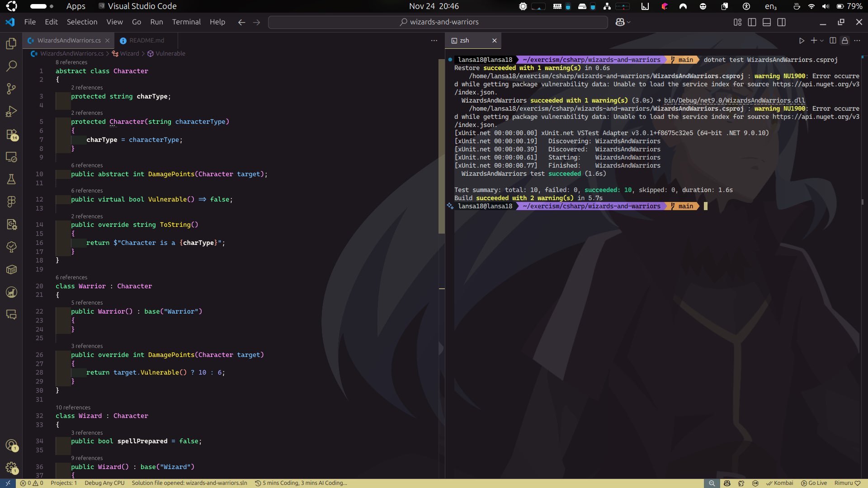Open Run and Debug view

coord(11,112)
